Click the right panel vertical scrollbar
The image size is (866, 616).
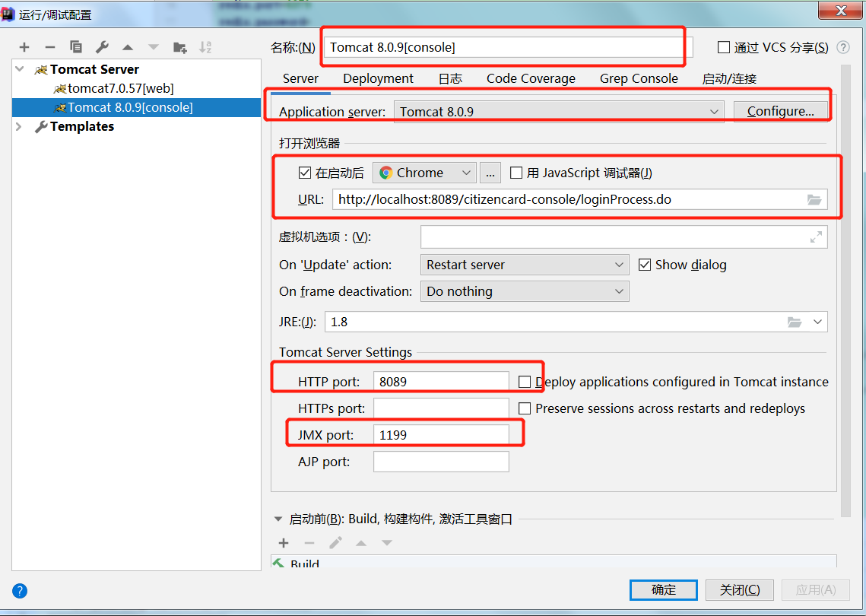click(845, 290)
